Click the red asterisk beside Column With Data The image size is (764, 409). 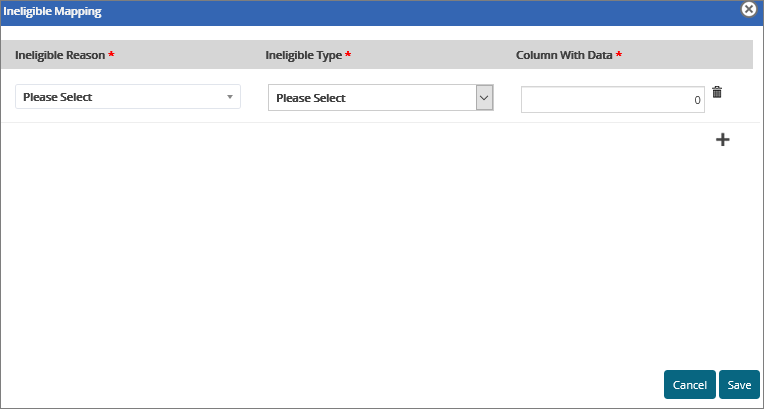pos(619,55)
